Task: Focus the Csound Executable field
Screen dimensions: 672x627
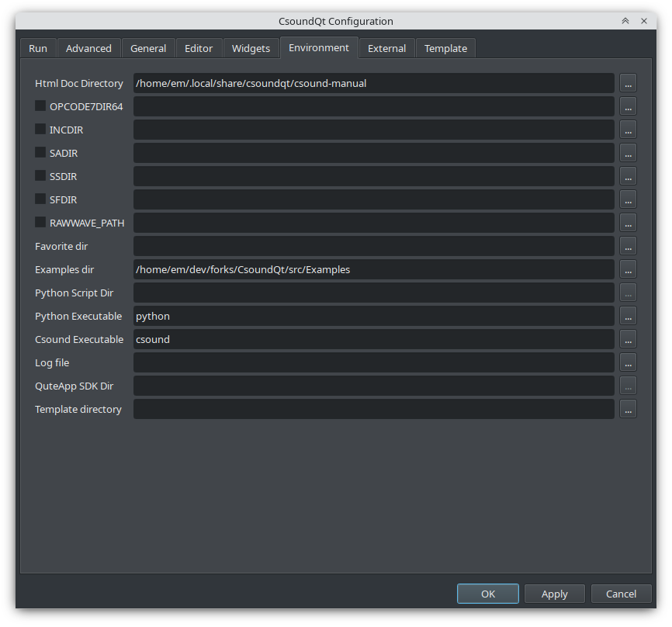Action: pos(374,339)
